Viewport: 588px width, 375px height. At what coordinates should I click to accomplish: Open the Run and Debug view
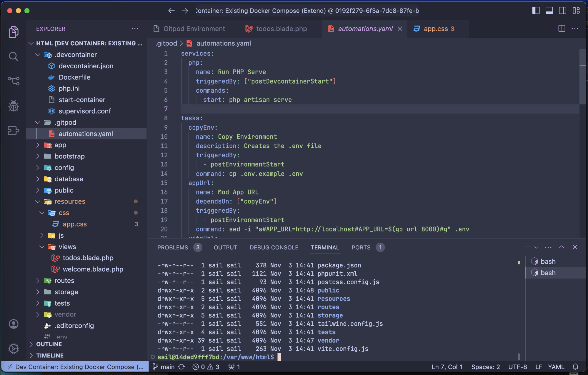pyautogui.click(x=13, y=106)
